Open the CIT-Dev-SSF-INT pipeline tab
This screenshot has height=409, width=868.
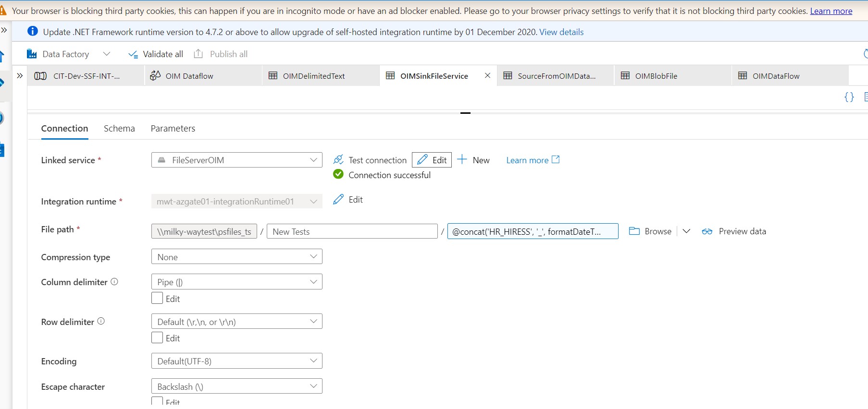tap(86, 76)
